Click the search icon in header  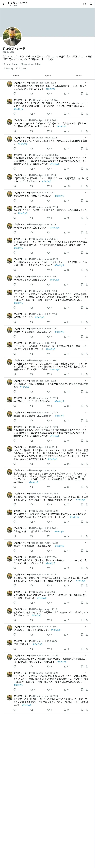pos(91,4)
